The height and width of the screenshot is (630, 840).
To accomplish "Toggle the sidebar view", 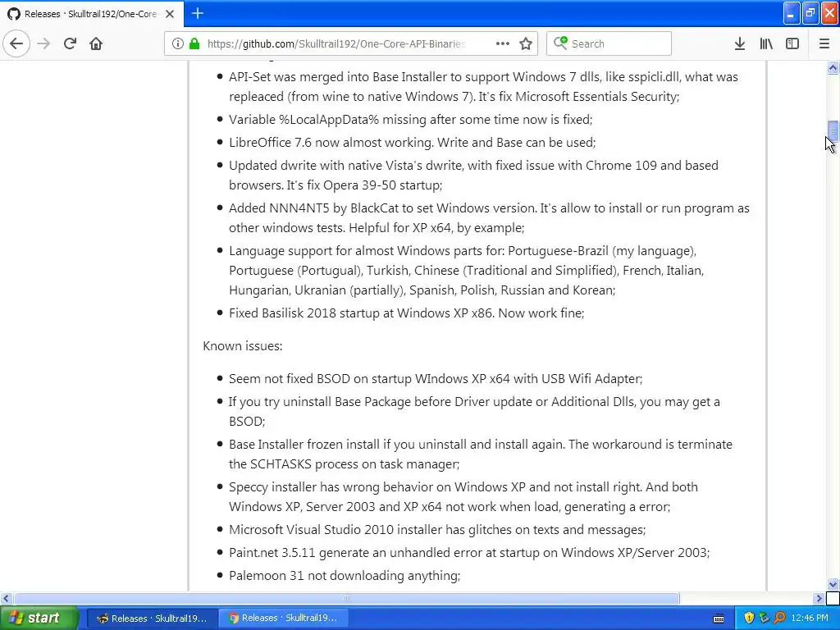I will [x=792, y=43].
